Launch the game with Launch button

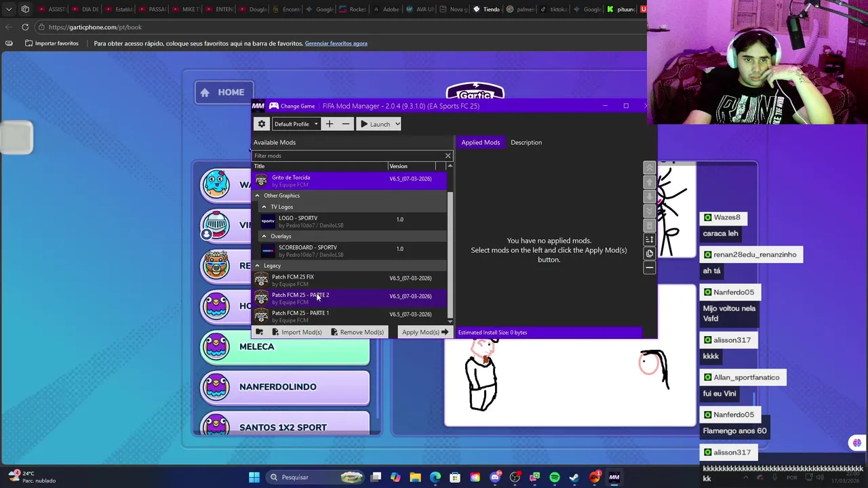(x=375, y=124)
